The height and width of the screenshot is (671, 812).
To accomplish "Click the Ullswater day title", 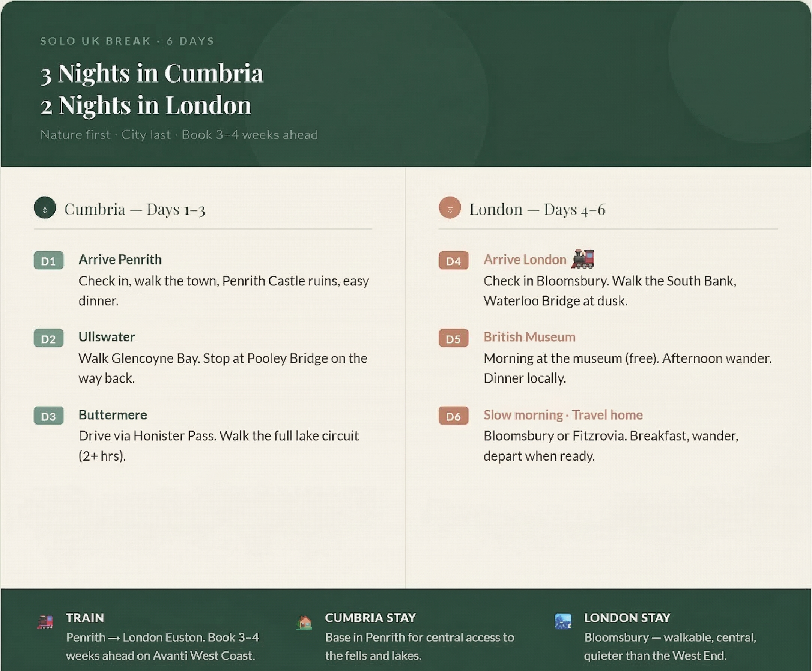I will [107, 337].
